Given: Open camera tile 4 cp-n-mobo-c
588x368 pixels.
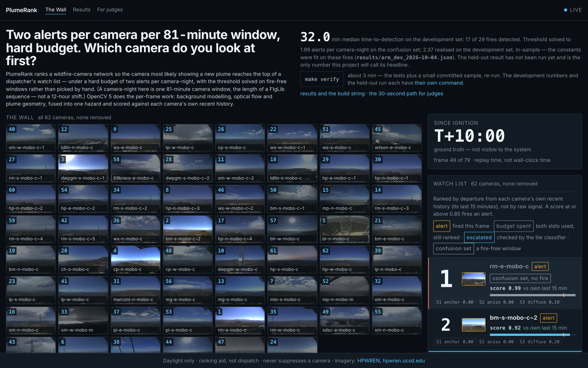Looking at the screenshot, I should point(135,259).
